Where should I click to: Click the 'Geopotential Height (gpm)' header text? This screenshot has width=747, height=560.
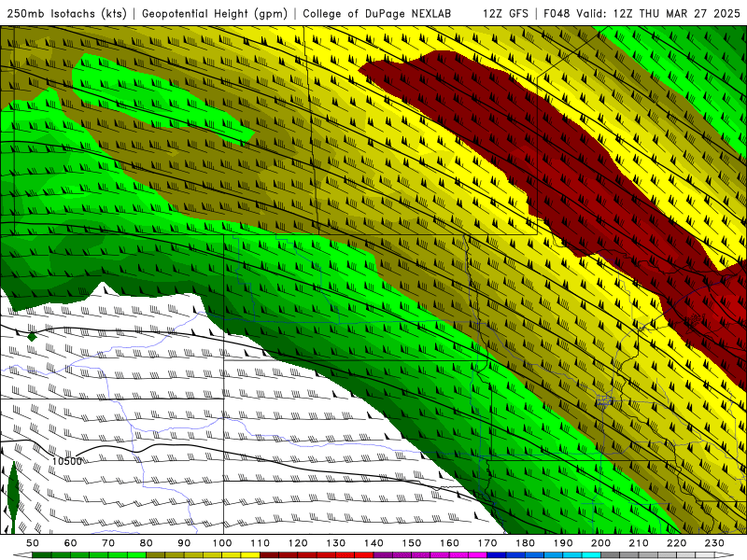(215, 13)
